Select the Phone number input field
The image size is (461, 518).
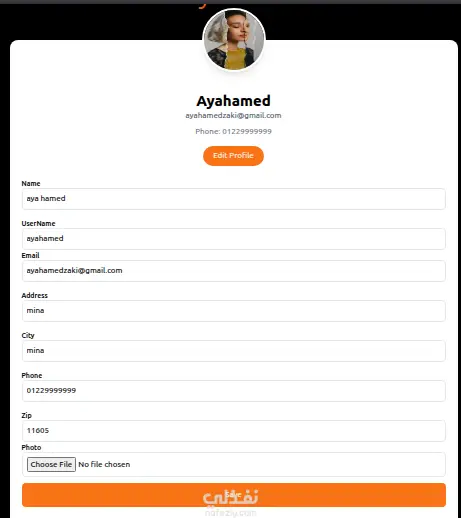[233, 391]
